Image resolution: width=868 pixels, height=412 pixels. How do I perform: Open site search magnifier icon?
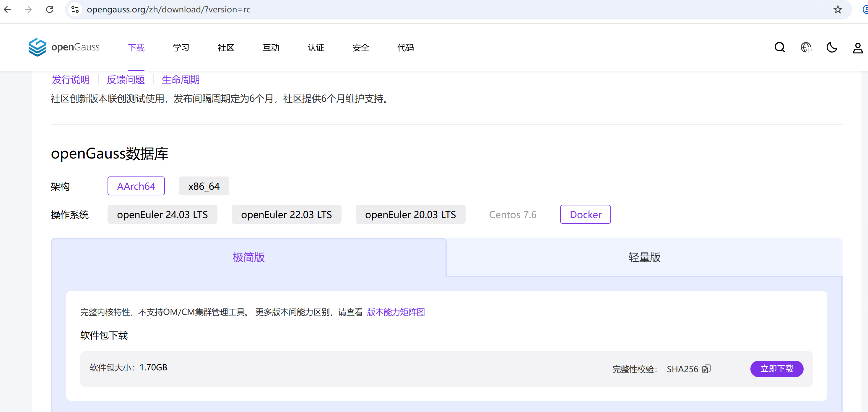tap(780, 48)
